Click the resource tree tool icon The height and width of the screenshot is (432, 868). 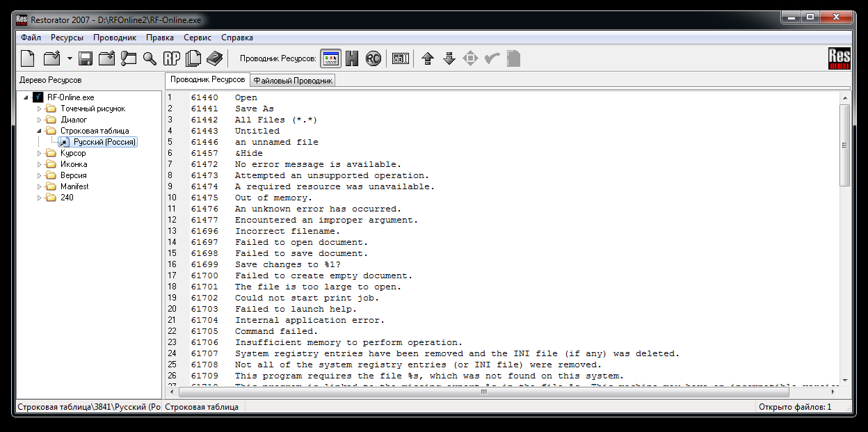point(128,58)
